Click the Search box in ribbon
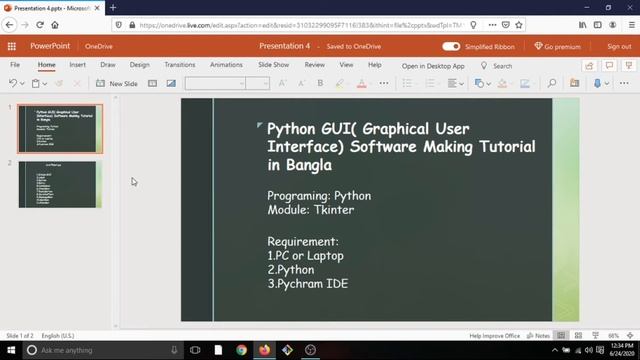The image size is (640, 360). tap(497, 66)
